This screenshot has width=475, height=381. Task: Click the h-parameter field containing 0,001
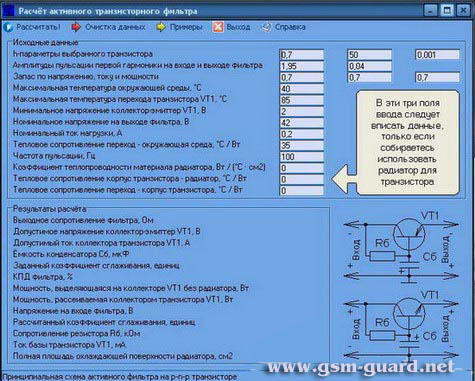(437, 55)
